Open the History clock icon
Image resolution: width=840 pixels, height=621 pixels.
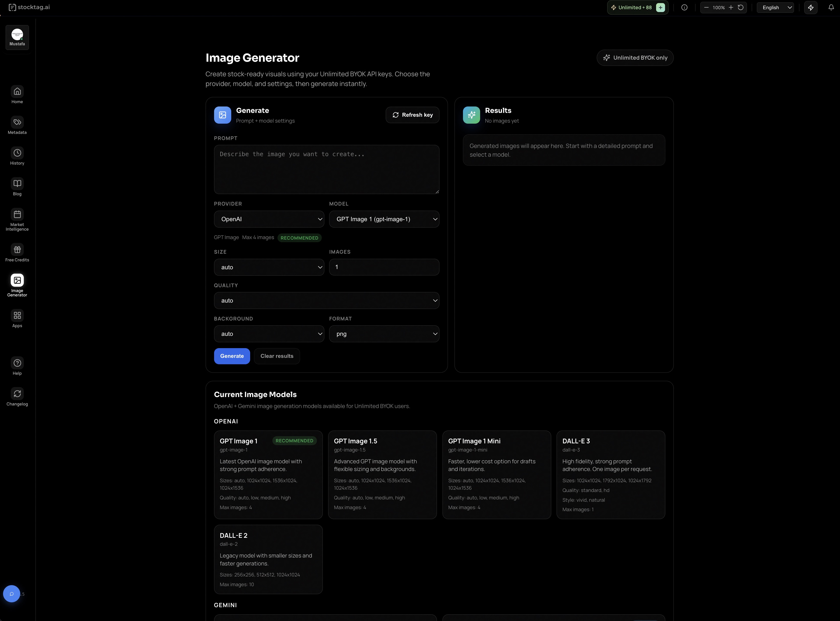[17, 153]
